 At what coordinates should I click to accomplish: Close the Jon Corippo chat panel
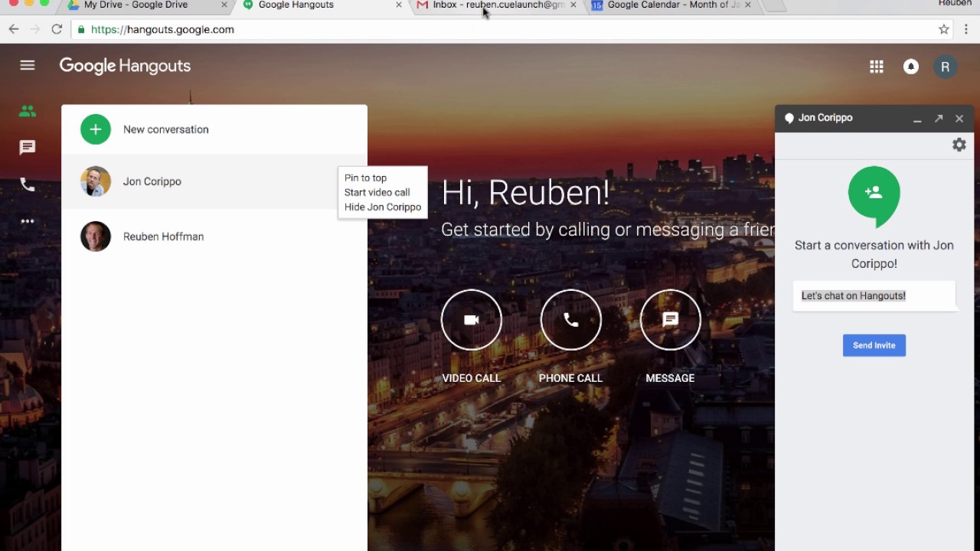pos(959,119)
